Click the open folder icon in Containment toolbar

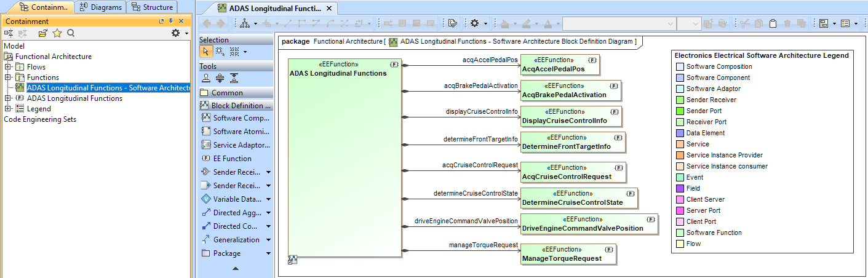(43, 33)
